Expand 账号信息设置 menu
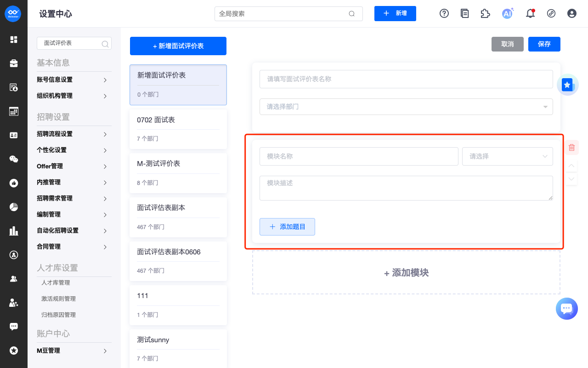 pos(74,80)
